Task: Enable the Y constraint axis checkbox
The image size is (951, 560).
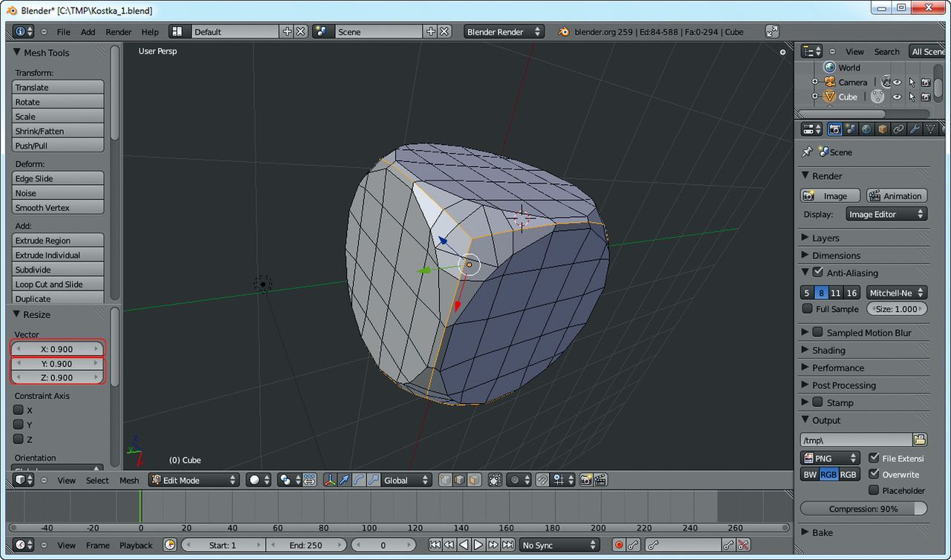Action: 19,424
